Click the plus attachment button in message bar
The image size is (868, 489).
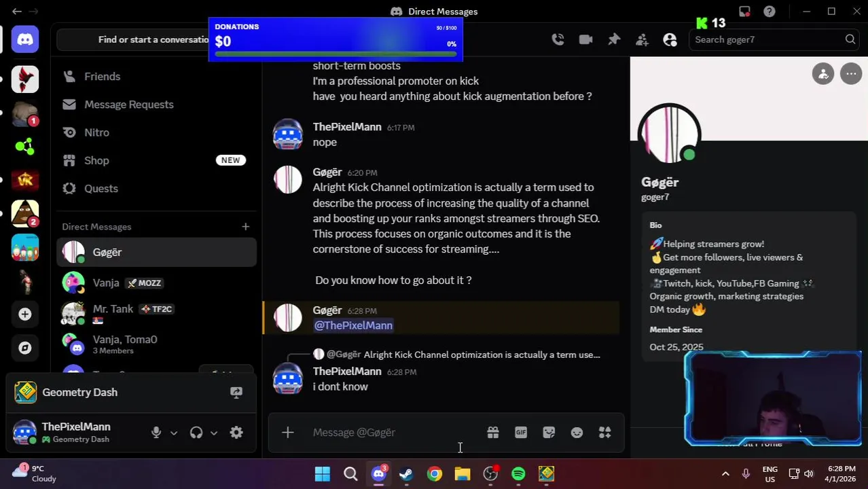tap(287, 433)
